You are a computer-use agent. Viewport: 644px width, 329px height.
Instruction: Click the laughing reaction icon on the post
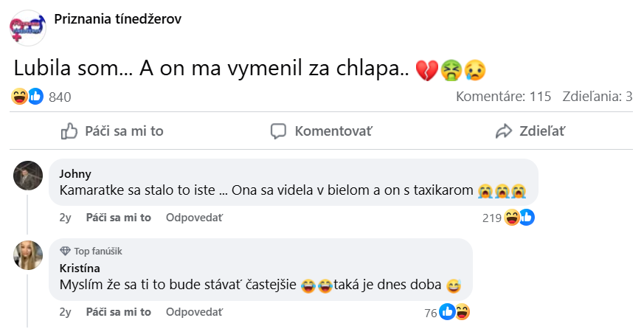pos(20,96)
